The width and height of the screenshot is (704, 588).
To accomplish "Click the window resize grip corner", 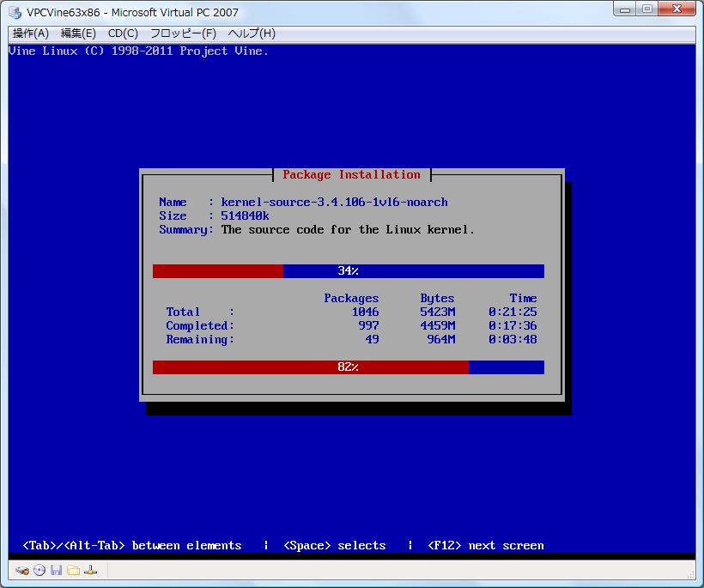I will 691,574.
